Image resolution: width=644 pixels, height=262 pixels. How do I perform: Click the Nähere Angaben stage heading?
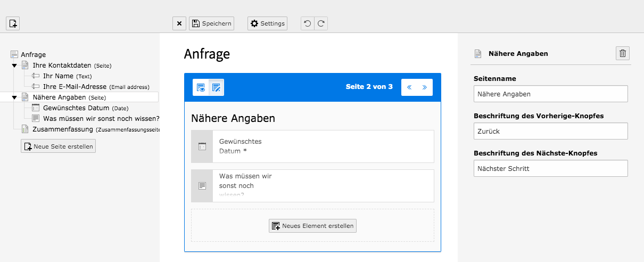point(233,118)
